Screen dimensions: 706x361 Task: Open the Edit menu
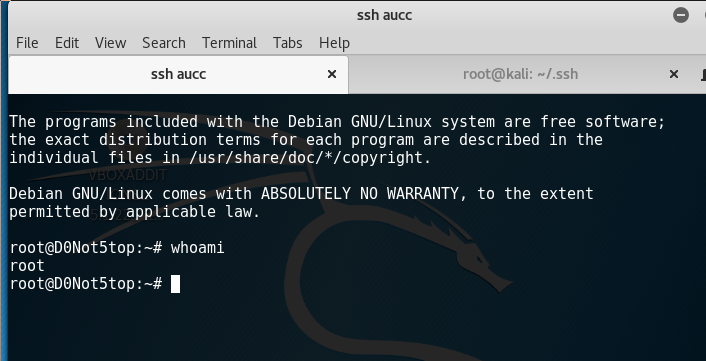(67, 43)
